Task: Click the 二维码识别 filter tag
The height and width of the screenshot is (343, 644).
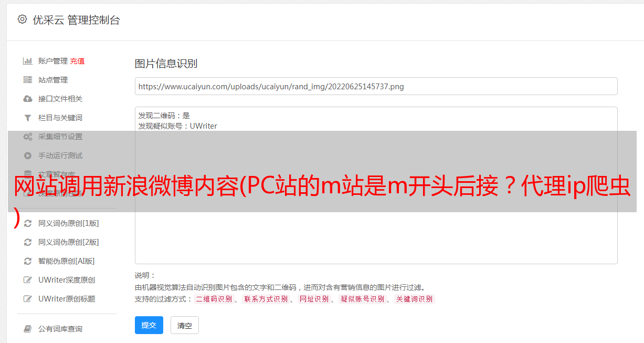Action: 214,299
